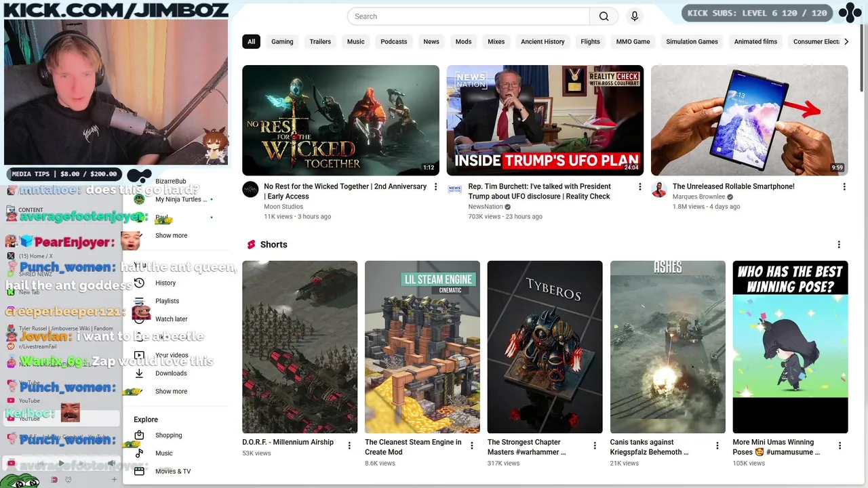Screen dimensions: 868x488
Task: Open options menu for Rep. Tim Burchett video
Action: click(639, 186)
